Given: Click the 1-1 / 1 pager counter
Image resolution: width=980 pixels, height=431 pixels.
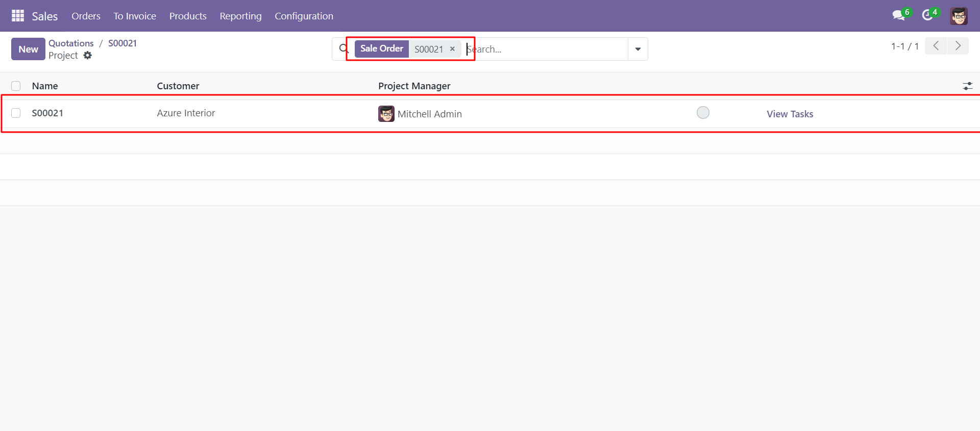Looking at the screenshot, I should (905, 46).
